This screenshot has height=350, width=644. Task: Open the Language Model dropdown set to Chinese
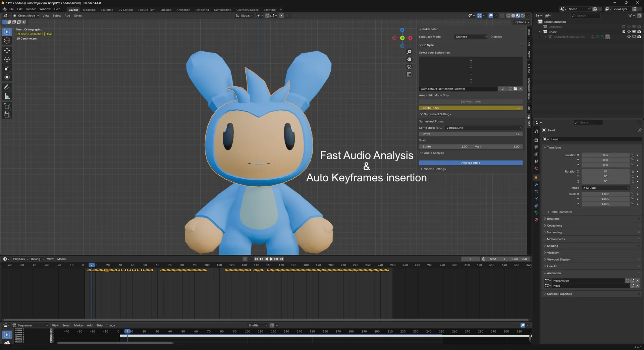point(471,37)
